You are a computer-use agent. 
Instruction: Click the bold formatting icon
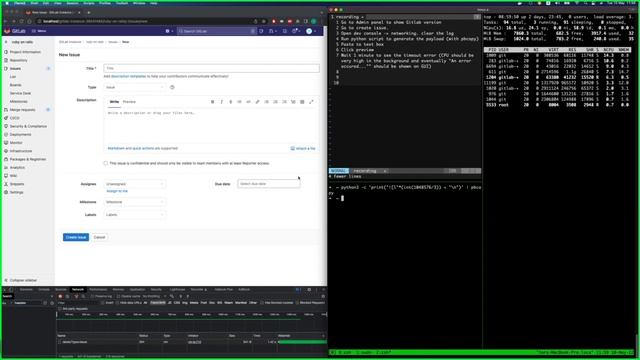coord(213,102)
